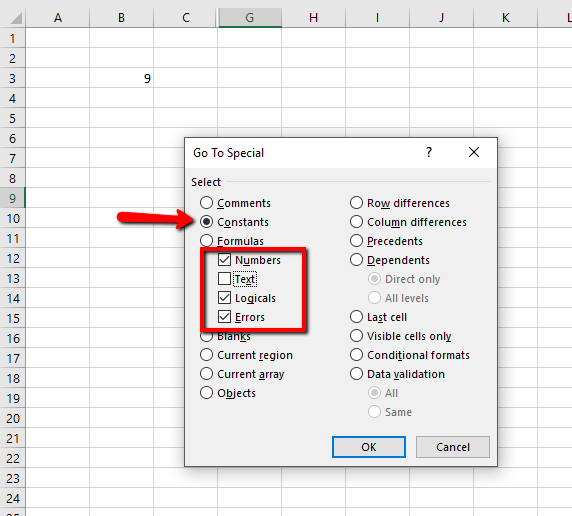This screenshot has height=516, width=572.
Task: Select row 5 header
Action: pyautogui.click(x=13, y=118)
